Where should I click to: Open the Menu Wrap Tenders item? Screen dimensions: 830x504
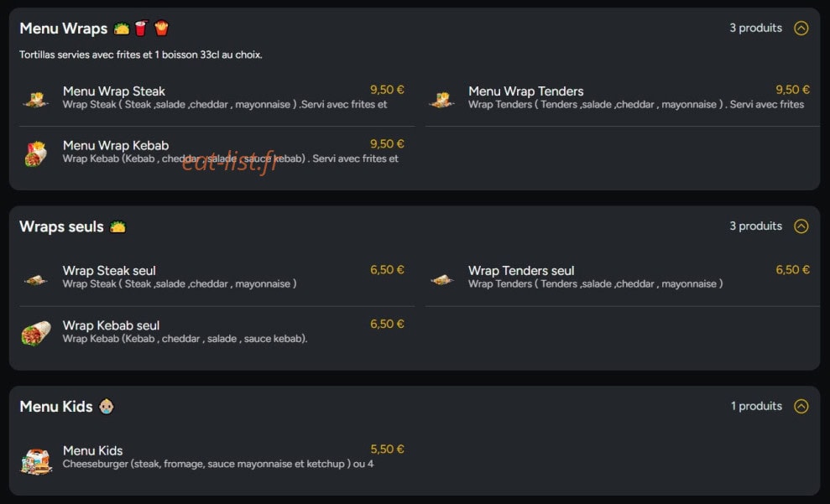click(x=623, y=98)
